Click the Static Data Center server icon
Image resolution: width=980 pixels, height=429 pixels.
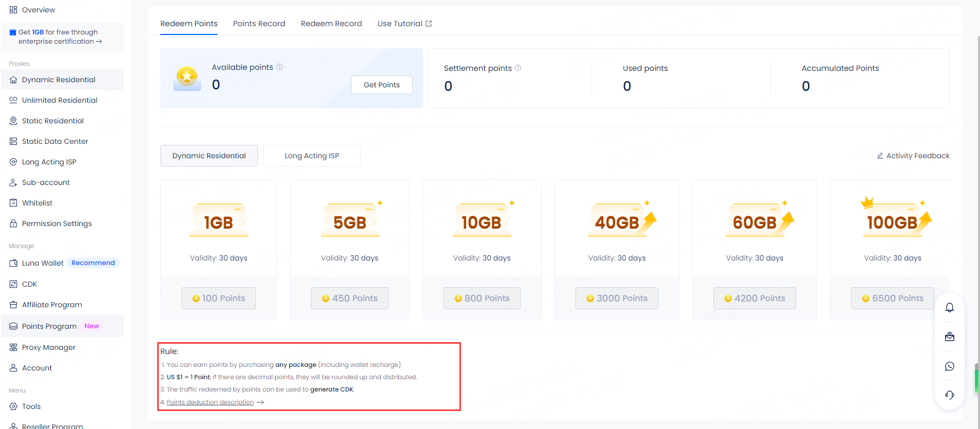[13, 141]
